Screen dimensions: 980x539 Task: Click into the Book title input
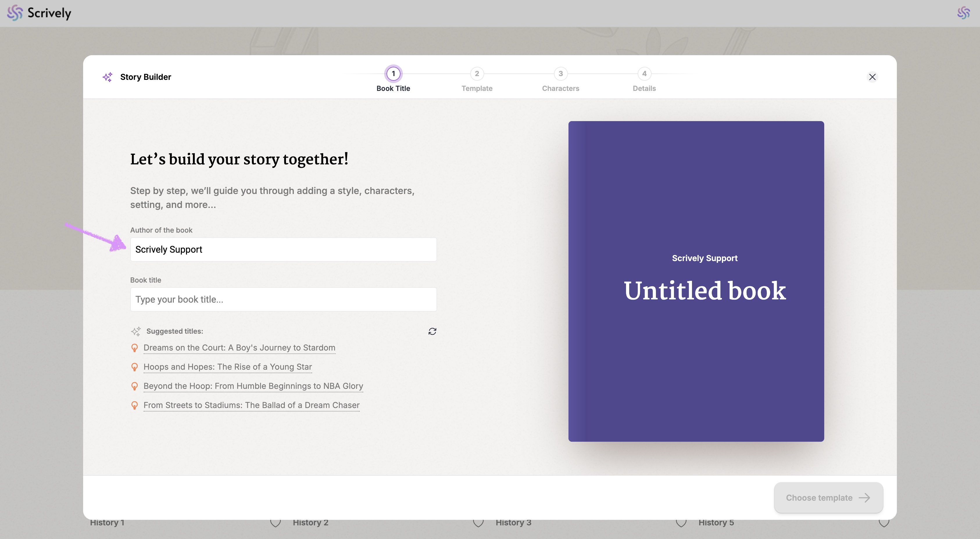[283, 299]
